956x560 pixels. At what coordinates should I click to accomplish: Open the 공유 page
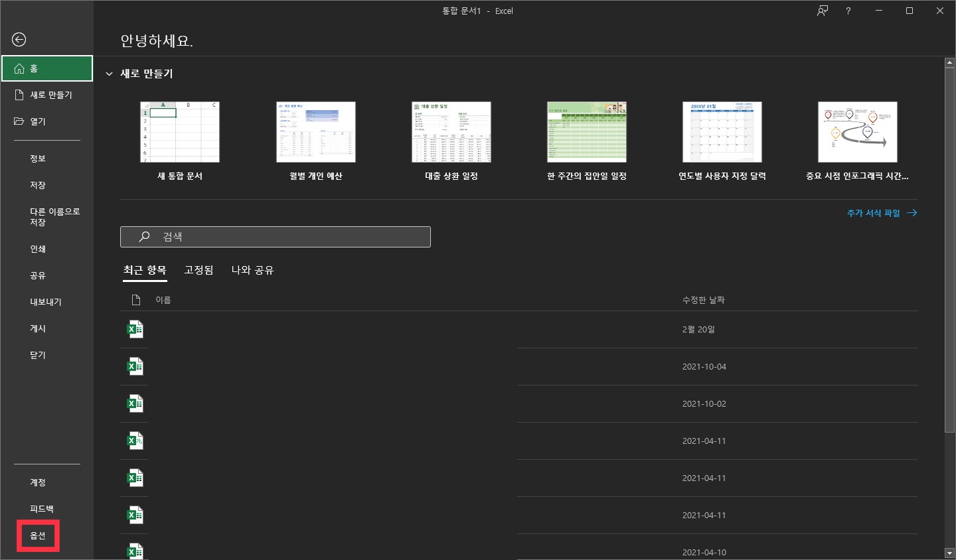[x=38, y=275]
